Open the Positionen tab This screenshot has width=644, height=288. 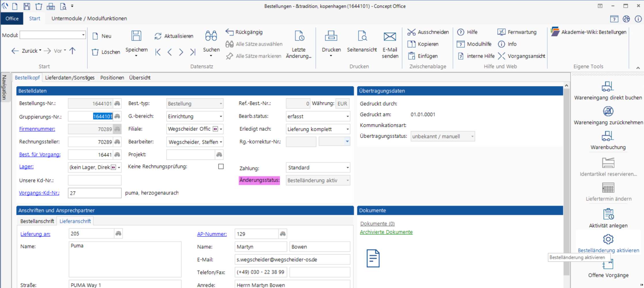tap(112, 78)
